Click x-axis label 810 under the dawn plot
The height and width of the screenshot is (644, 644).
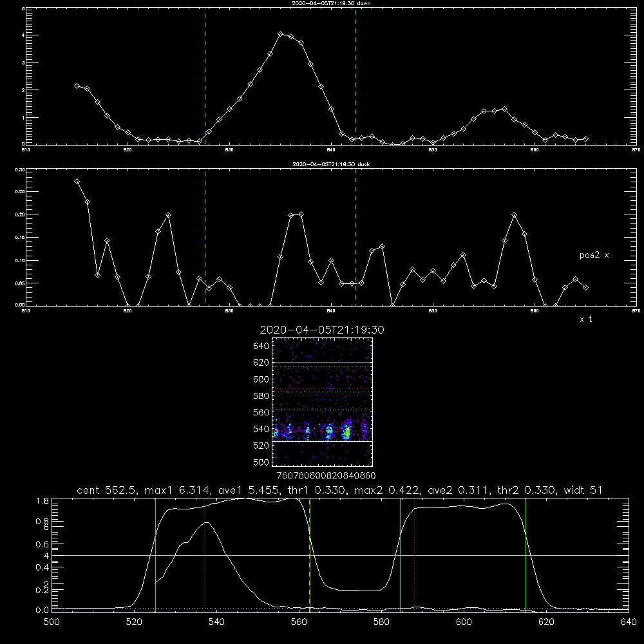(x=26, y=150)
